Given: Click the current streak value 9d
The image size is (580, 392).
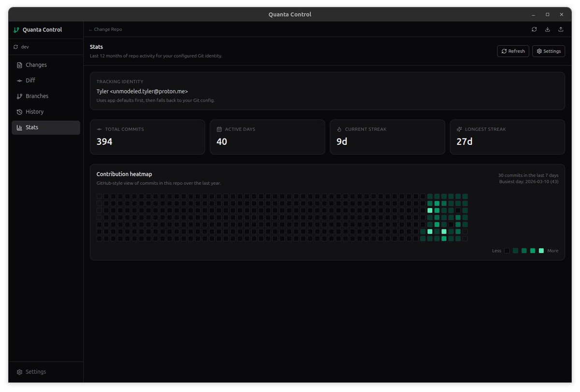Looking at the screenshot, I should pyautogui.click(x=342, y=142).
